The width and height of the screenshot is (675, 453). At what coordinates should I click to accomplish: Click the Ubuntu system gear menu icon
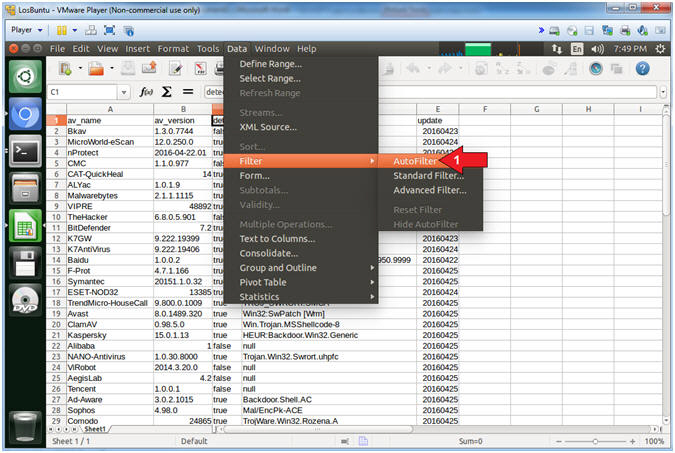tap(660, 49)
